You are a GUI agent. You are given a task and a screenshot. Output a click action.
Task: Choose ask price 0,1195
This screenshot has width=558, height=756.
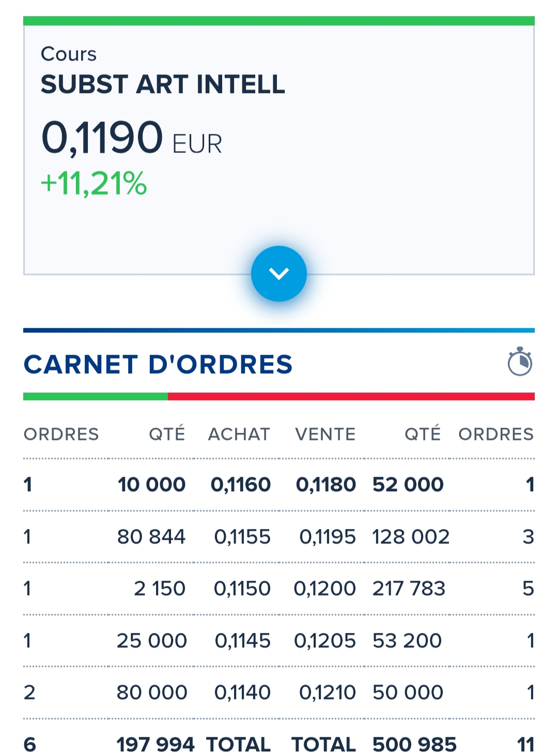tap(328, 537)
